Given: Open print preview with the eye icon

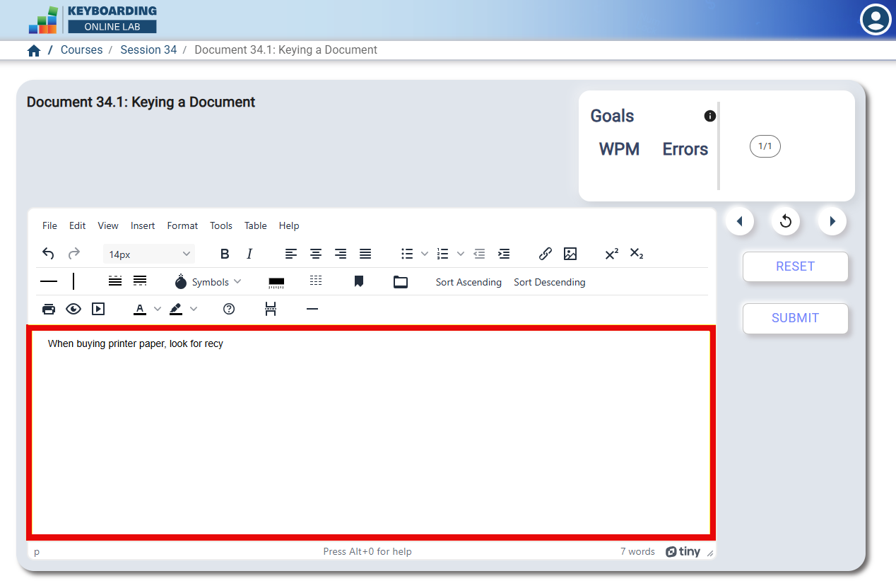Looking at the screenshot, I should coord(73,309).
